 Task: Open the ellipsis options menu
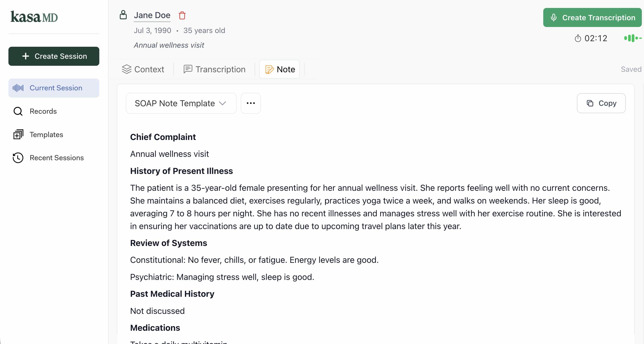[251, 103]
